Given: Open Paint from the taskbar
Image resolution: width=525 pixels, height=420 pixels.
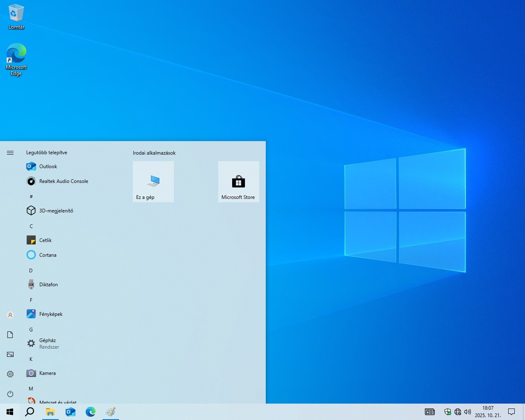Looking at the screenshot, I should click(x=111, y=412).
